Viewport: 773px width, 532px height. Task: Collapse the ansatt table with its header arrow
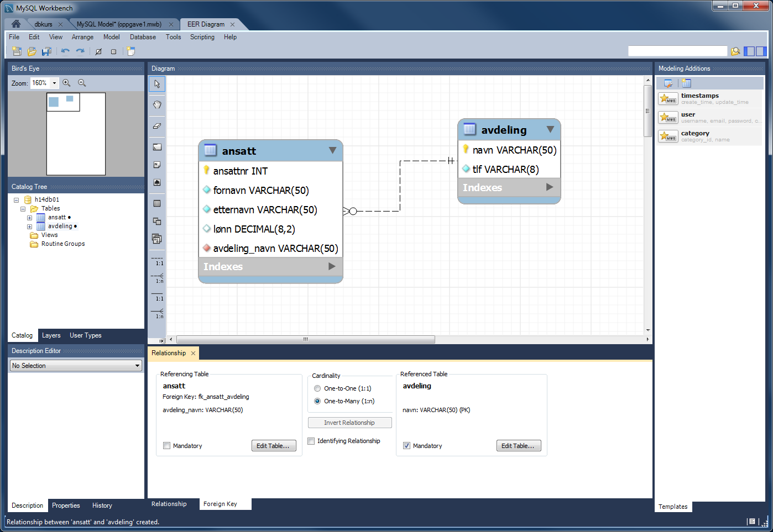click(332, 150)
